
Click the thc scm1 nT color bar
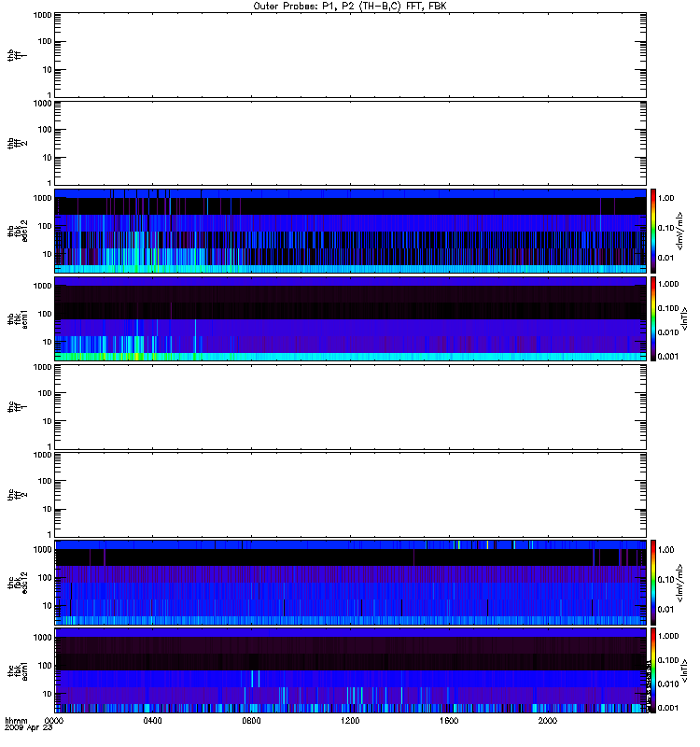652,670
